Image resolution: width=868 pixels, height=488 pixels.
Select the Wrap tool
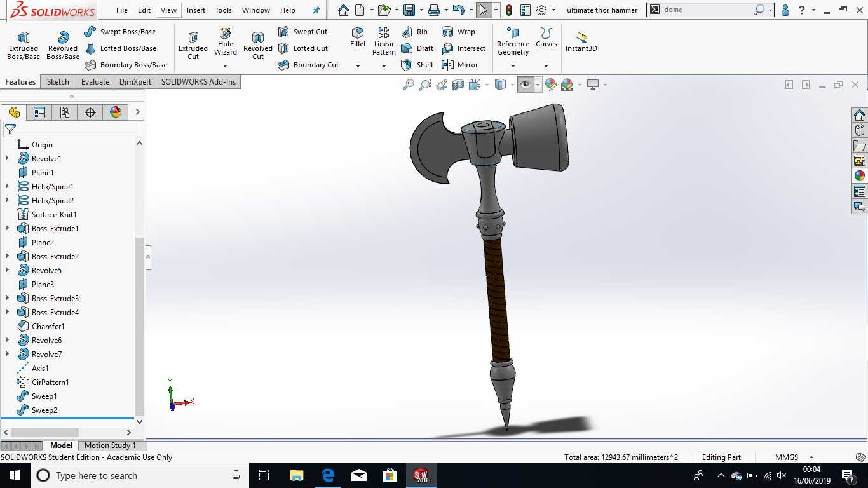458,32
